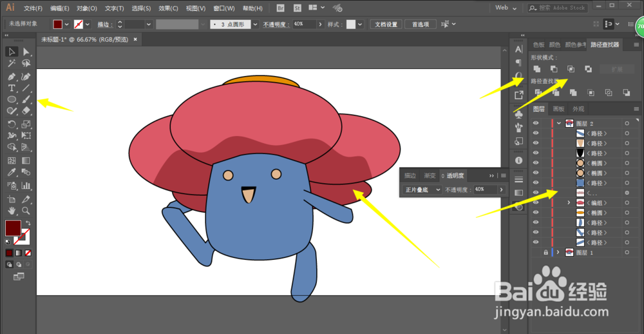This screenshot has width=644, height=334.
Task: Select the Eyedropper tool
Action: coord(12,173)
